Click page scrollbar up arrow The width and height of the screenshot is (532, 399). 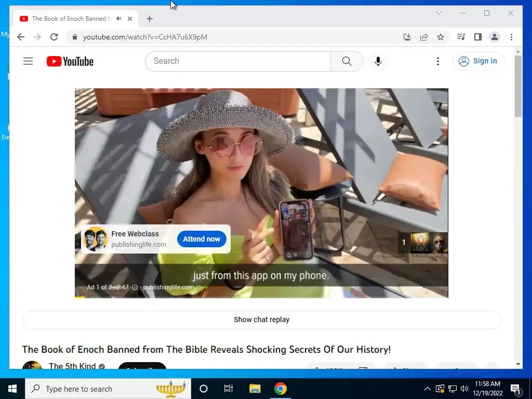coord(518,51)
